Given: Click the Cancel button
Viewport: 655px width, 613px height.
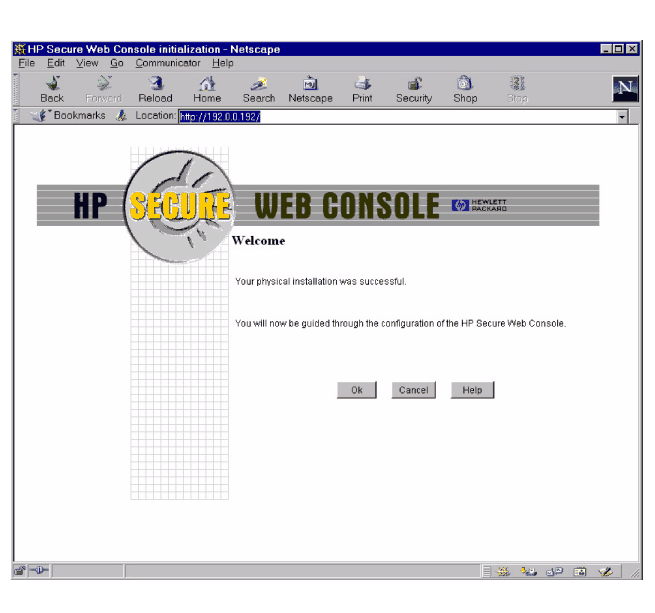Looking at the screenshot, I should click(414, 390).
